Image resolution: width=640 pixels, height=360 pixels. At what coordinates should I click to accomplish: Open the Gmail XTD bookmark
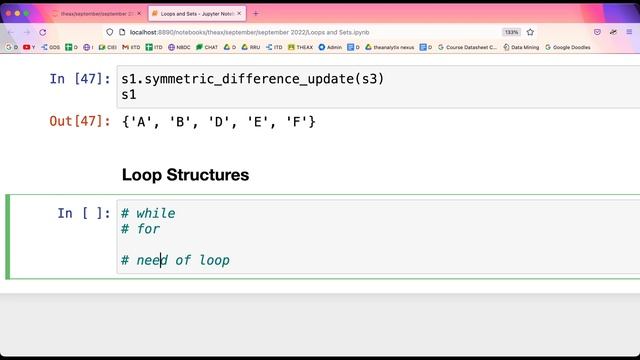point(131,47)
